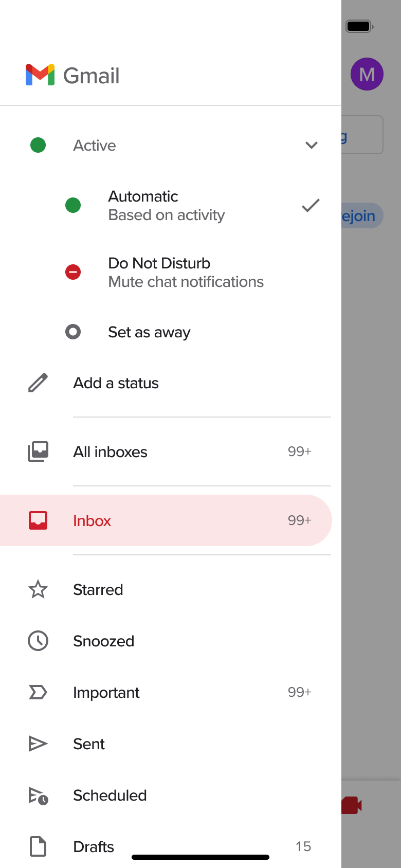Screen dimensions: 401x868
Task: Tap the 99+ count on All inboxes
Action: click(x=299, y=451)
